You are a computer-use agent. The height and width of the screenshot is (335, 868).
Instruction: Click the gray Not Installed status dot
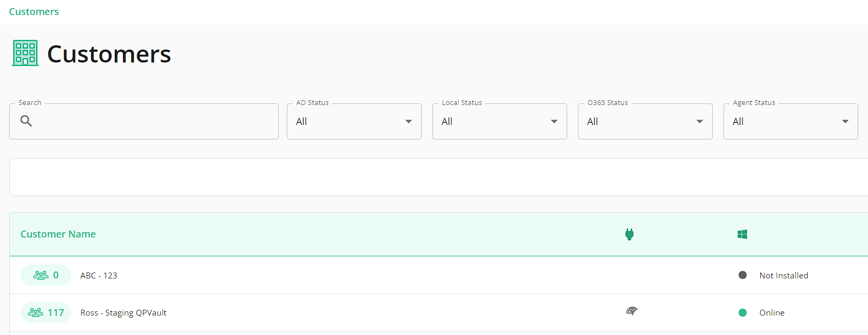[742, 275]
